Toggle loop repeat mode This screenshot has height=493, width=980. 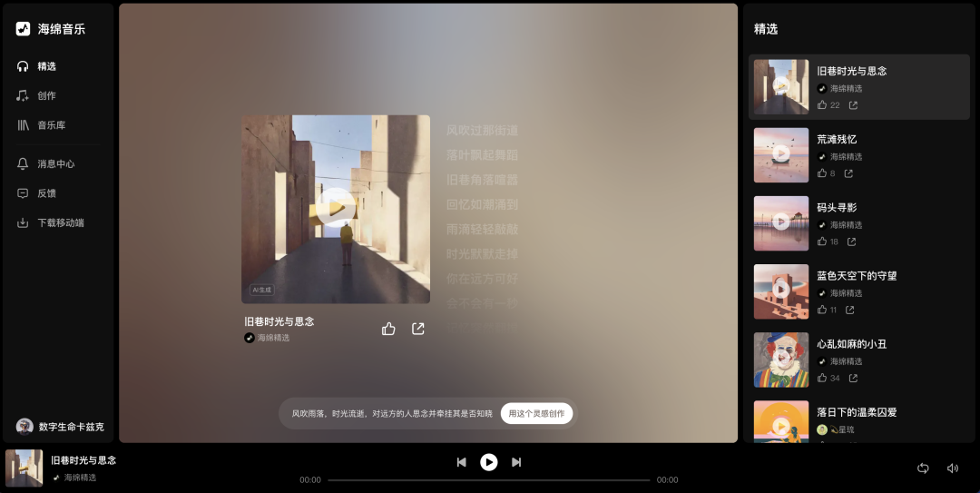[x=923, y=468]
